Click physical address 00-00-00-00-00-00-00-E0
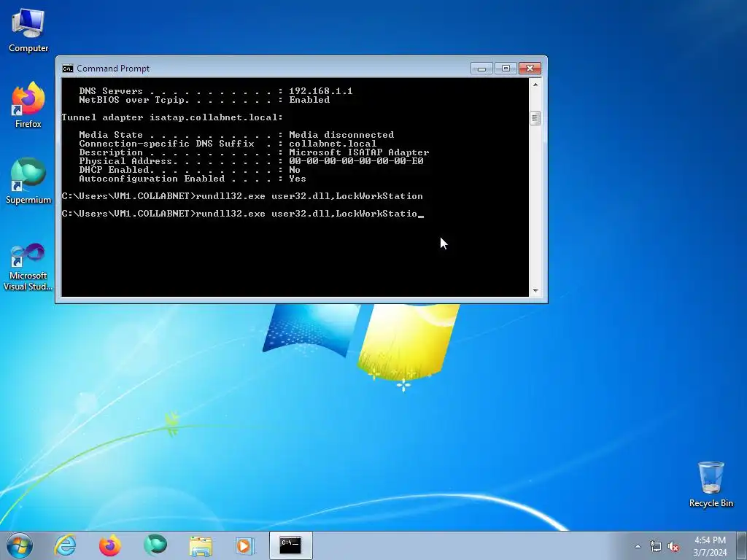 (x=356, y=161)
